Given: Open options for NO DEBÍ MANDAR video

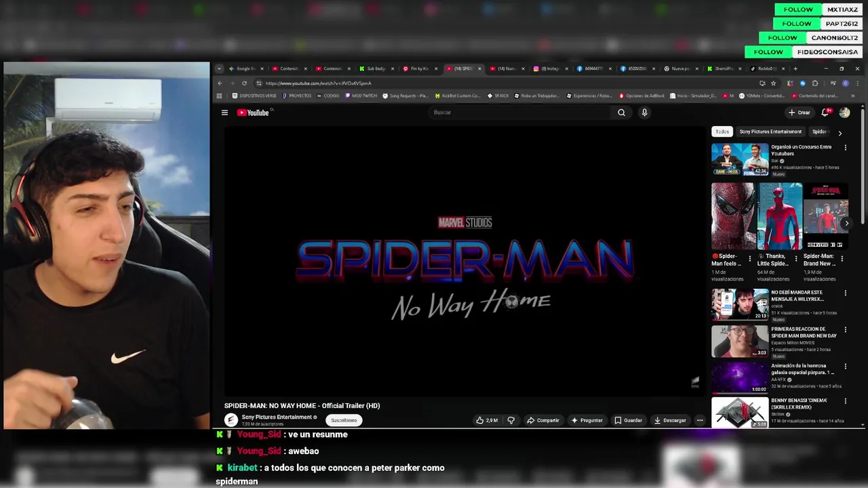Looking at the screenshot, I should (x=845, y=293).
